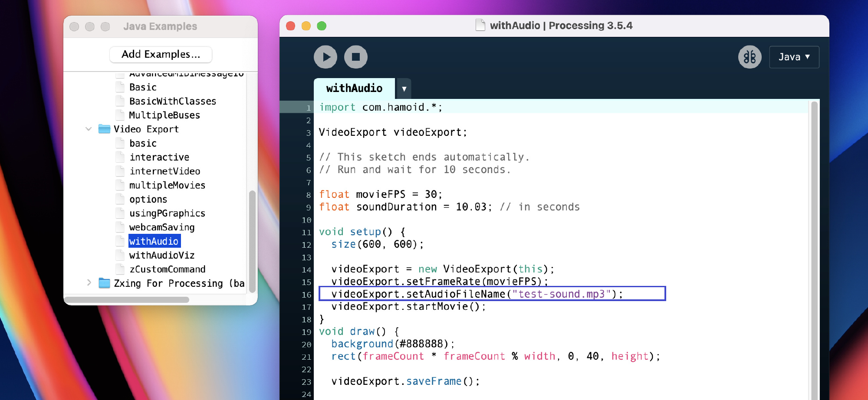Select the zCustomCommand example

pyautogui.click(x=167, y=269)
